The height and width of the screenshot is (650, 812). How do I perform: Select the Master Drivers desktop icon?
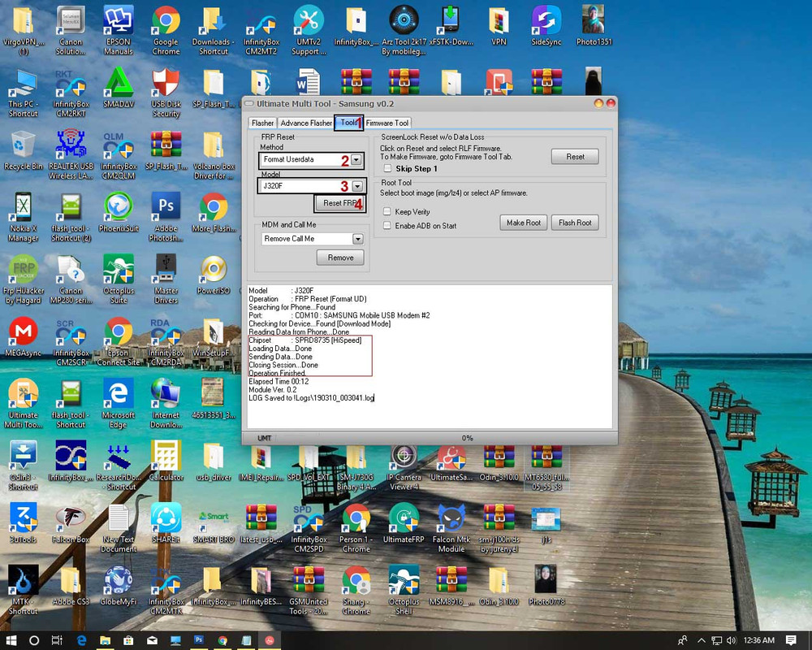point(166,279)
